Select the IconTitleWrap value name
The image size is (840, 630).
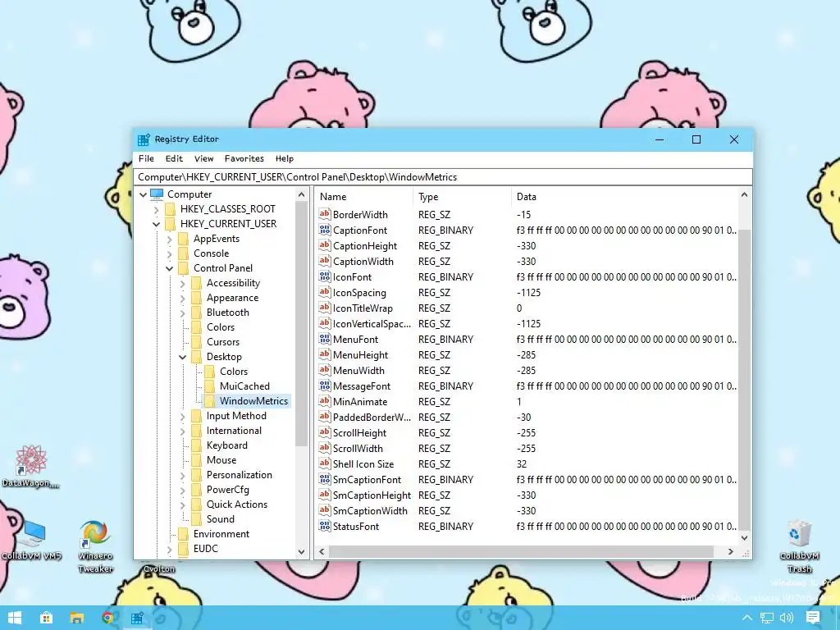pos(363,308)
